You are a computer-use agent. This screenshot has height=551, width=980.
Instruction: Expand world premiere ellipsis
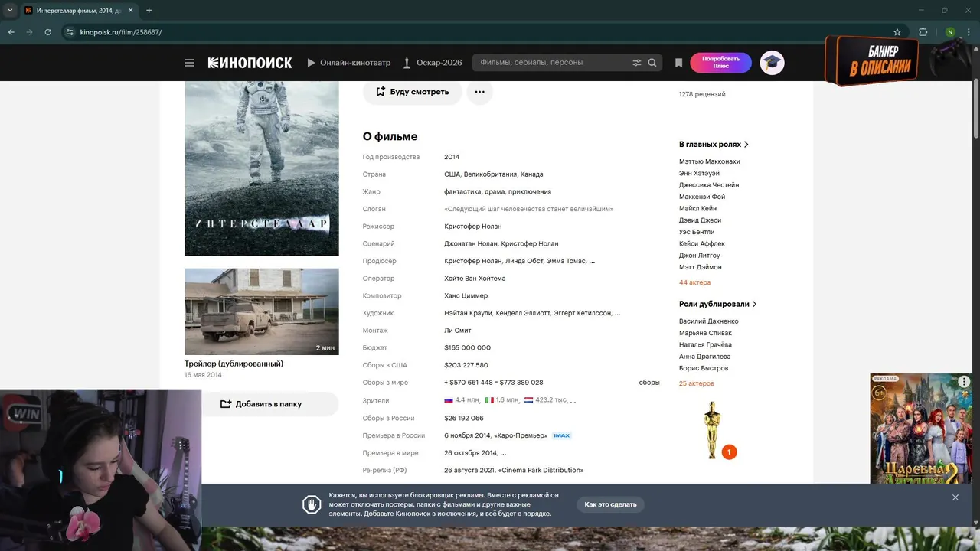pos(503,453)
